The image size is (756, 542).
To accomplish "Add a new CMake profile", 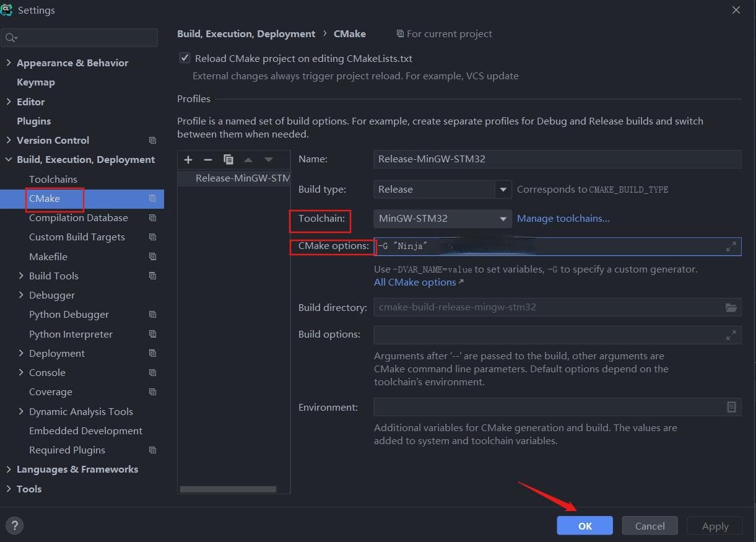I will pyautogui.click(x=188, y=160).
